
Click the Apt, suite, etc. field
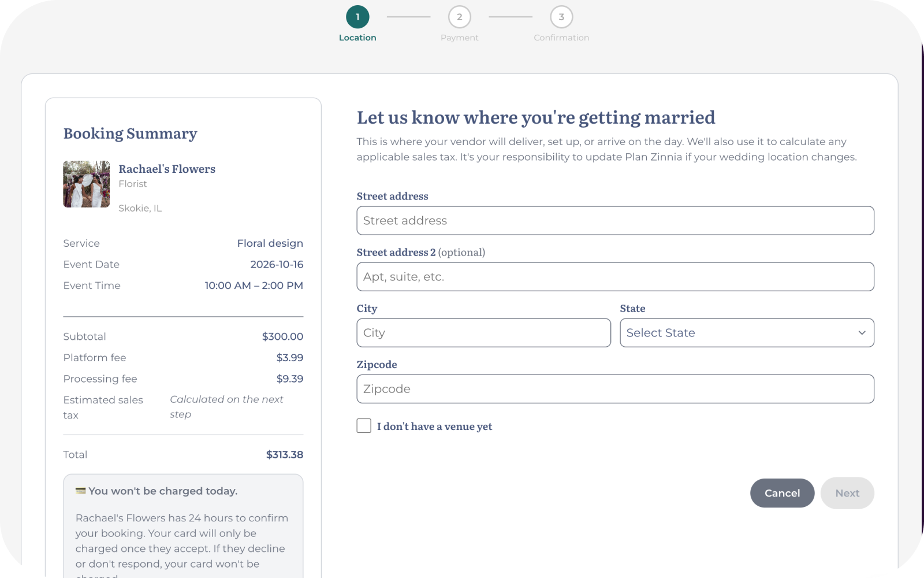(615, 277)
